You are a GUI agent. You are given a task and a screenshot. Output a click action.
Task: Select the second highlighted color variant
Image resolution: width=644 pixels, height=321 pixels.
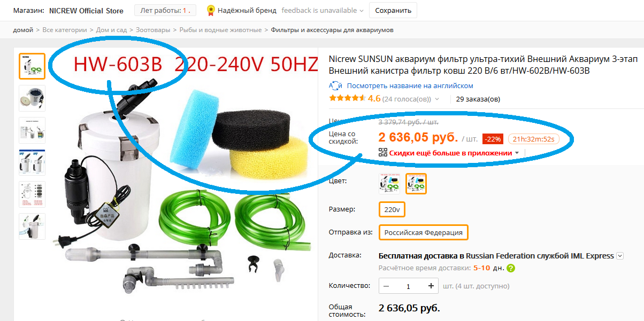(416, 183)
